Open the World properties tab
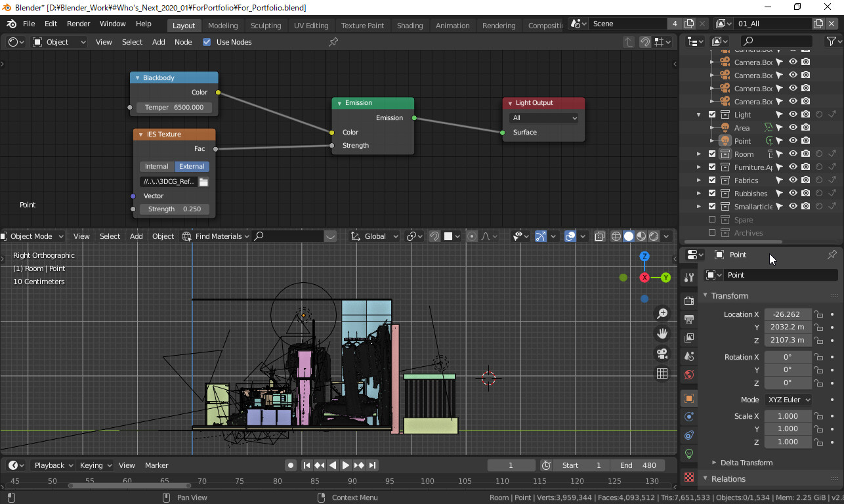The image size is (844, 504). click(x=688, y=375)
